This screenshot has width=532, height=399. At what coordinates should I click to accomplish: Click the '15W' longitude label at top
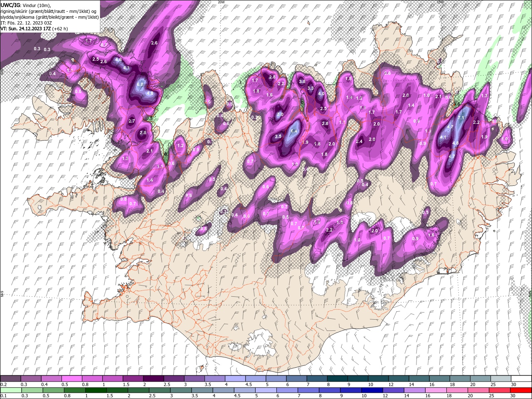(440, 2)
